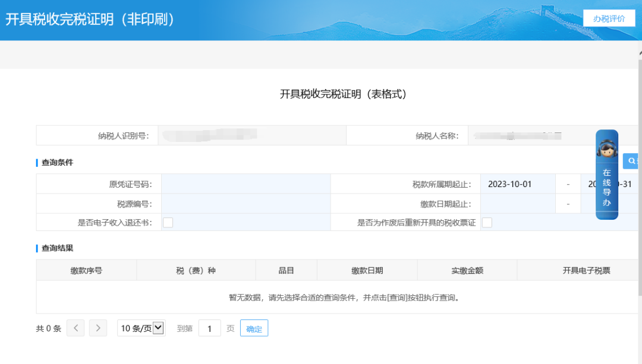
Task: Click the 开具电子税票 column header
Action: [x=586, y=270]
